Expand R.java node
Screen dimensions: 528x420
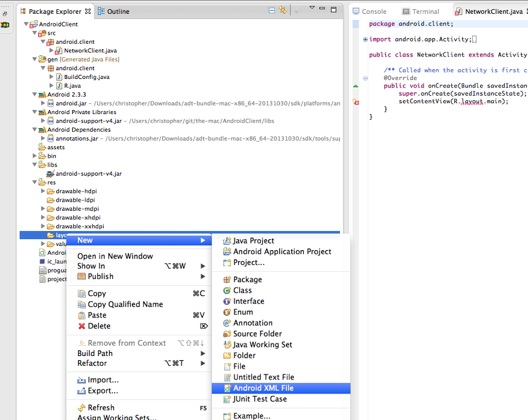pos(51,85)
